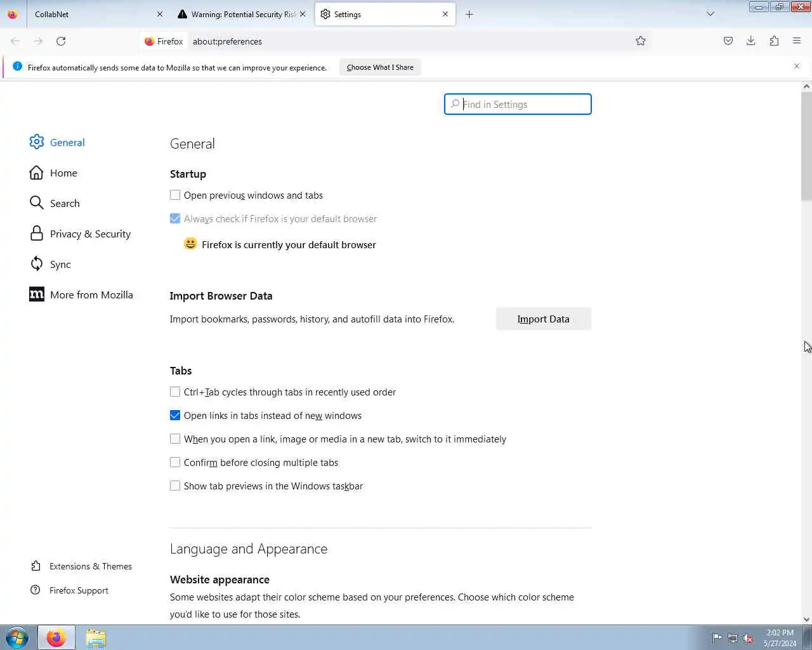The height and width of the screenshot is (650, 812).
Task: Open the Firefox application menu
Action: [797, 41]
